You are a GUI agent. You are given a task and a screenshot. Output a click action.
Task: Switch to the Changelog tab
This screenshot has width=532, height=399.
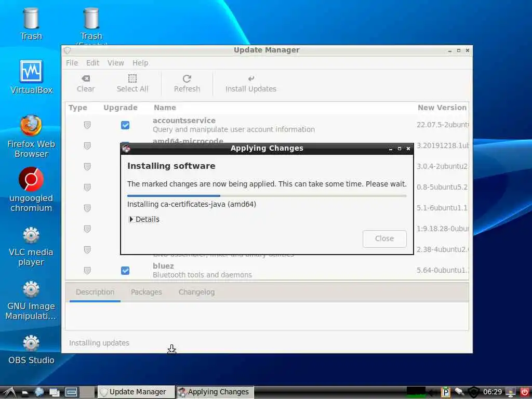click(196, 292)
